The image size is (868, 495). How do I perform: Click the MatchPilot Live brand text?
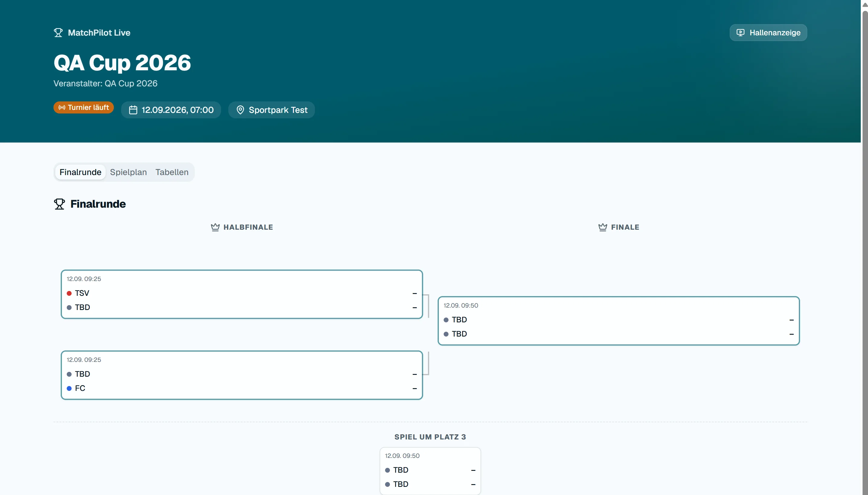coord(99,33)
